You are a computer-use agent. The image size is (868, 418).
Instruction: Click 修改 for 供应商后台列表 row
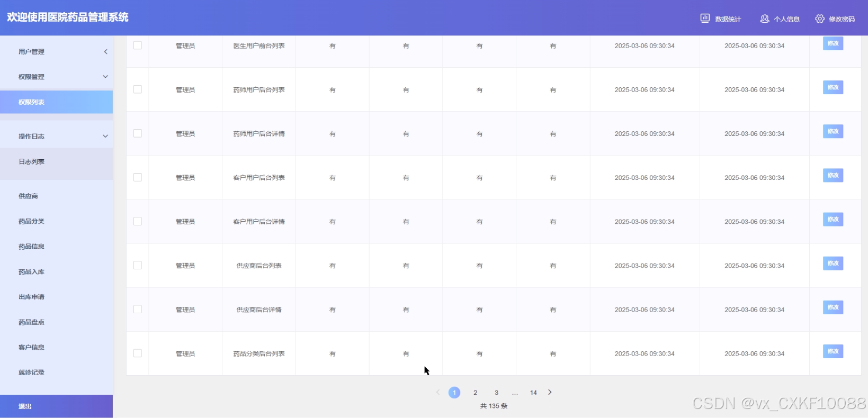pos(833,263)
